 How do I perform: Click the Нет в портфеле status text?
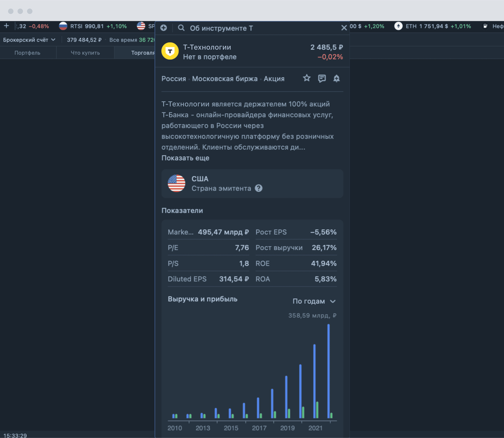click(210, 57)
